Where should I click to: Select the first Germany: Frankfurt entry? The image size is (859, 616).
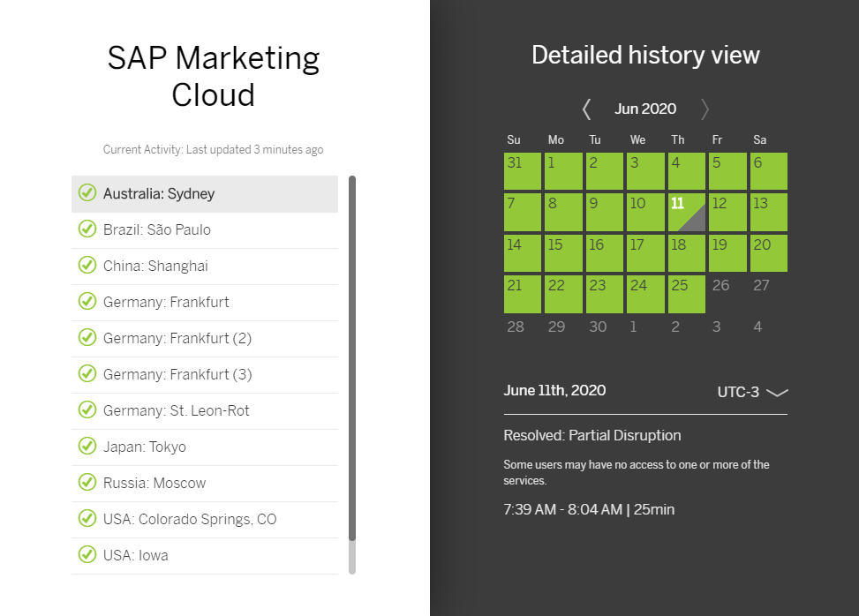[205, 302]
